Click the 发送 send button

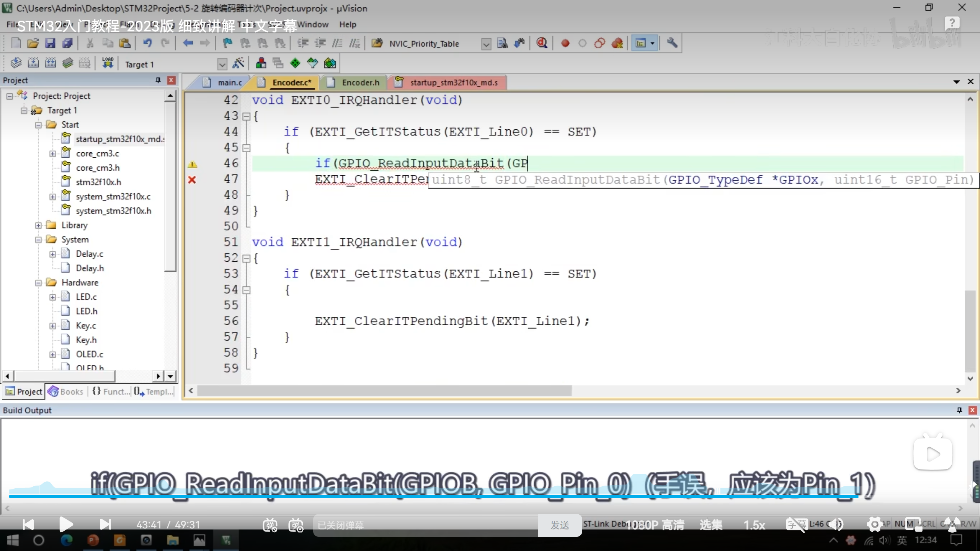(x=560, y=525)
